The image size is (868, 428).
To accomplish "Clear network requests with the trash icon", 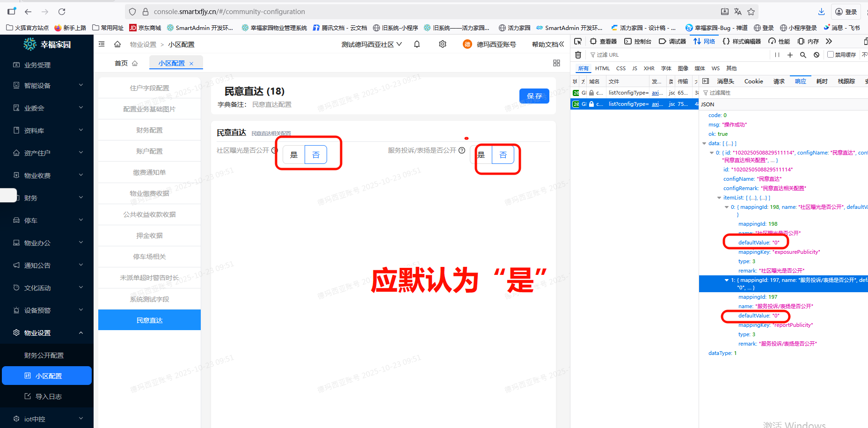I will 578,55.
